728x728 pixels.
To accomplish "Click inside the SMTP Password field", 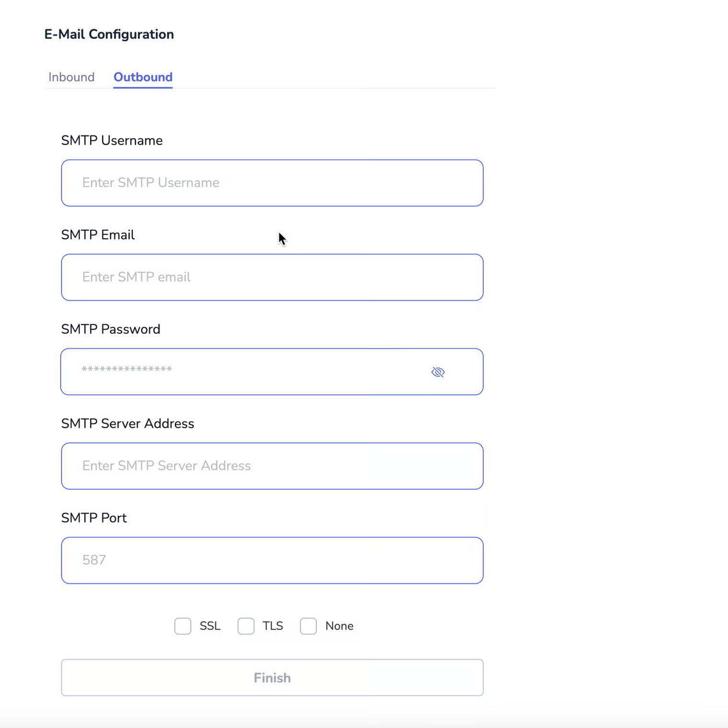I will pos(239,372).
